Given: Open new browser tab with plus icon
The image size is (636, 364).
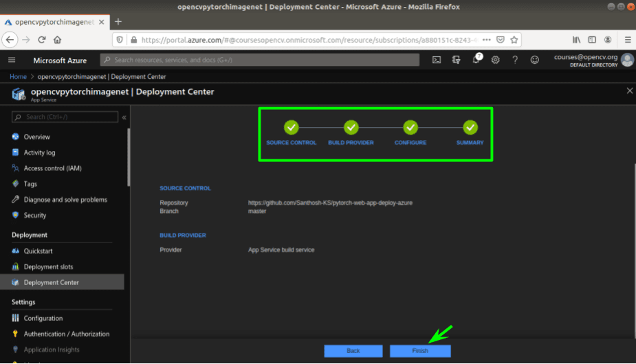Looking at the screenshot, I should tap(118, 22).
